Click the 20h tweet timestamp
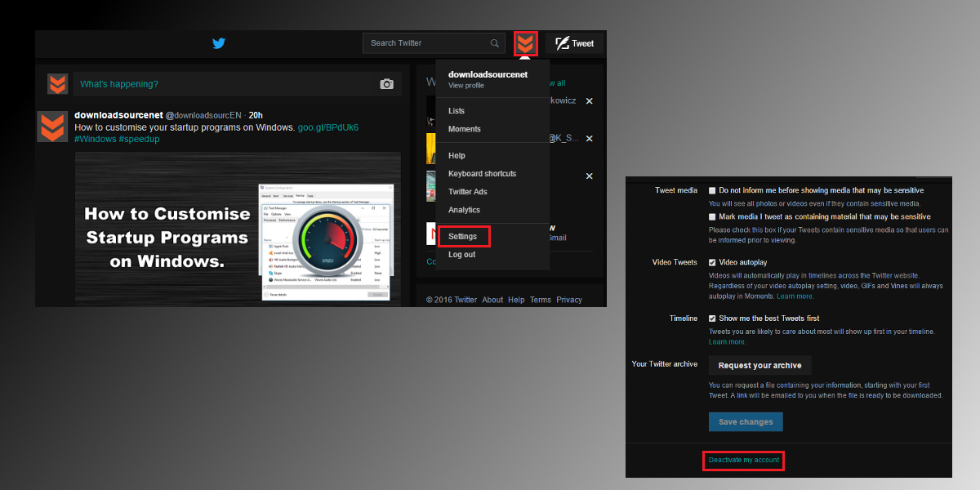Screen dimensions: 980x490 (x=256, y=115)
